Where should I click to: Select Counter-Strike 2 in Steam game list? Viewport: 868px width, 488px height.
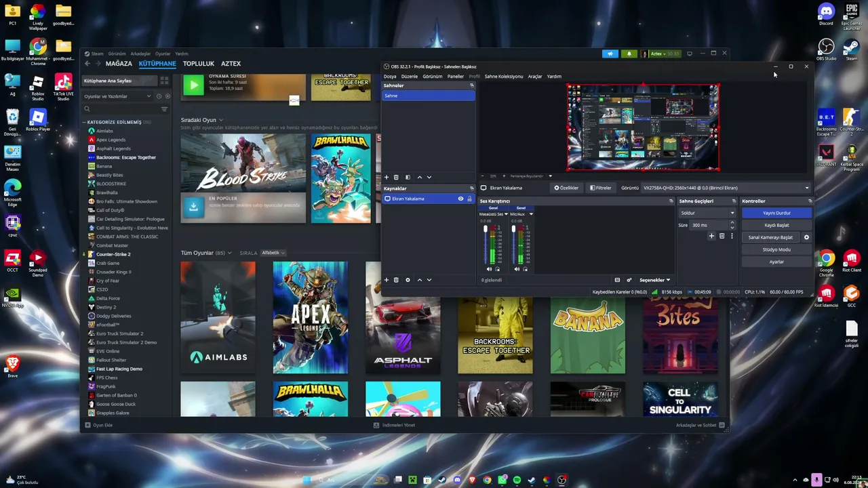coord(113,254)
